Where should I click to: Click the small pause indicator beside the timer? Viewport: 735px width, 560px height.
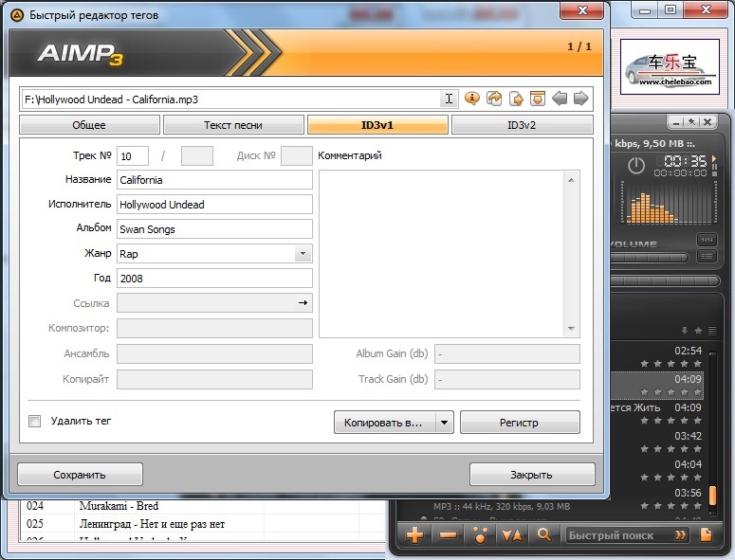coord(714,167)
